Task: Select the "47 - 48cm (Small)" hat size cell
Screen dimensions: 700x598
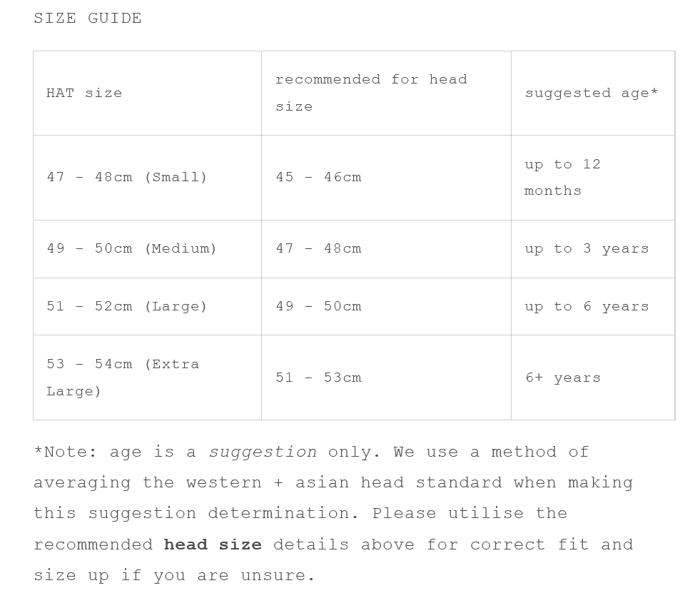Action: [127, 177]
